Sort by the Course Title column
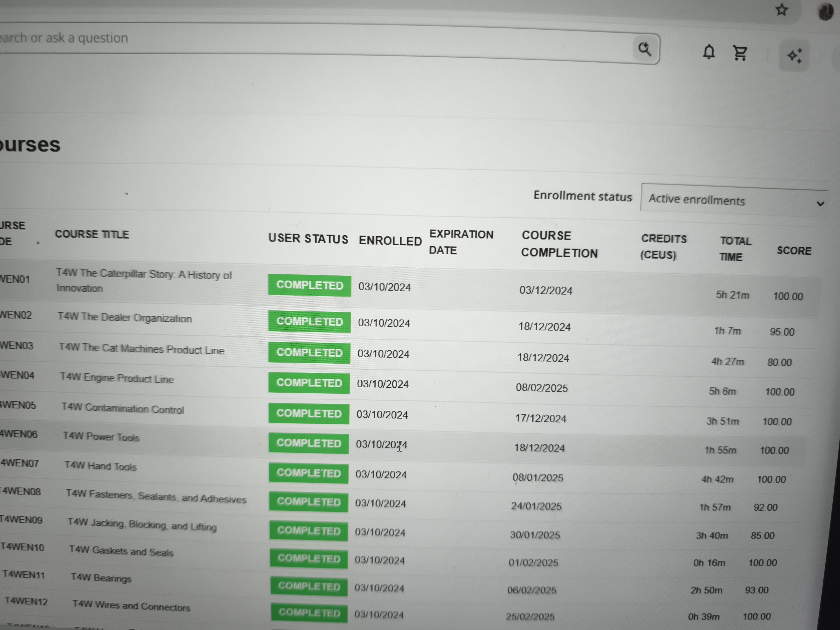 tap(92, 234)
